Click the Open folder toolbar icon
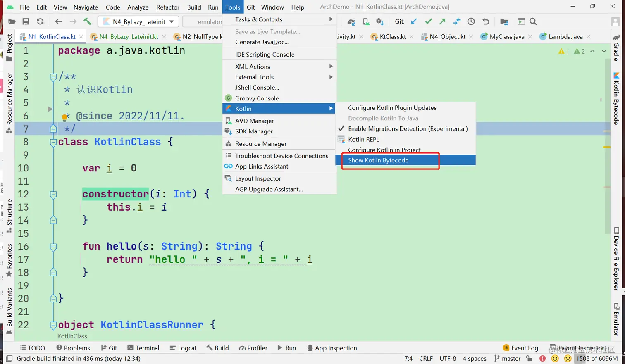Image resolution: width=625 pixels, height=364 pixels. point(12,21)
